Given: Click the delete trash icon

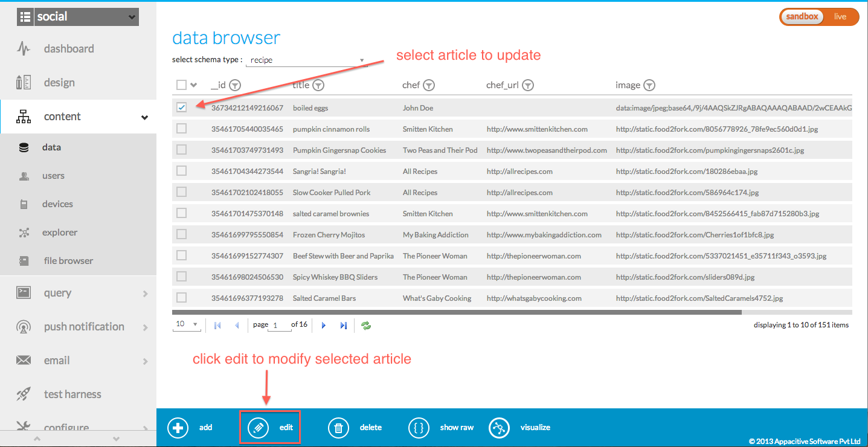Looking at the screenshot, I should (x=339, y=428).
